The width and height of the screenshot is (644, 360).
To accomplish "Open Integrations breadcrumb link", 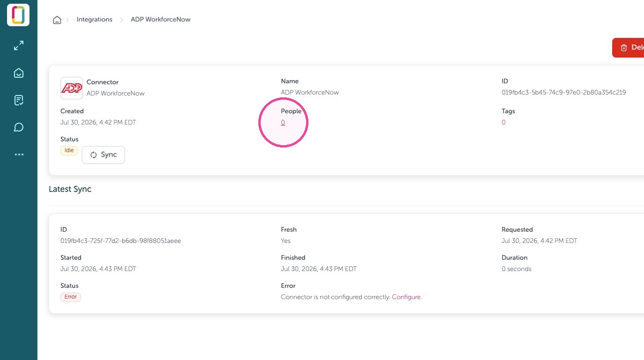I will pos(95,20).
